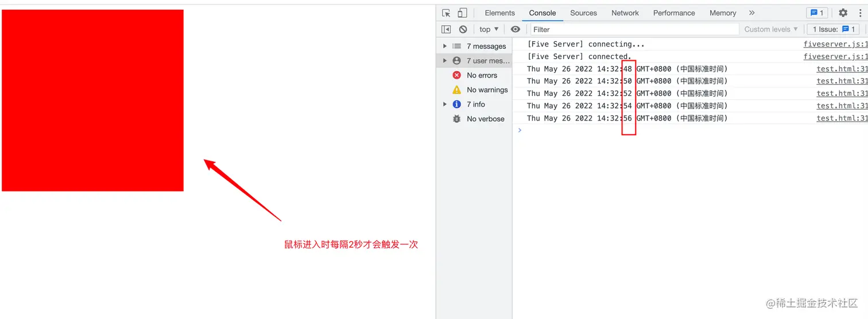Select the Memory tab
868x319 pixels.
coord(723,13)
